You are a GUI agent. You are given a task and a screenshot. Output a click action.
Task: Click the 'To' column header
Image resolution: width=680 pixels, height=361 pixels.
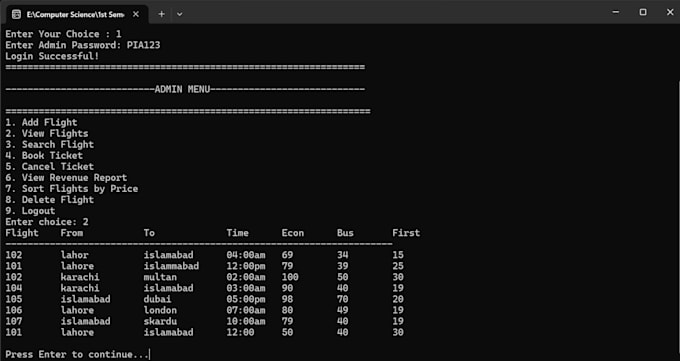coord(149,233)
